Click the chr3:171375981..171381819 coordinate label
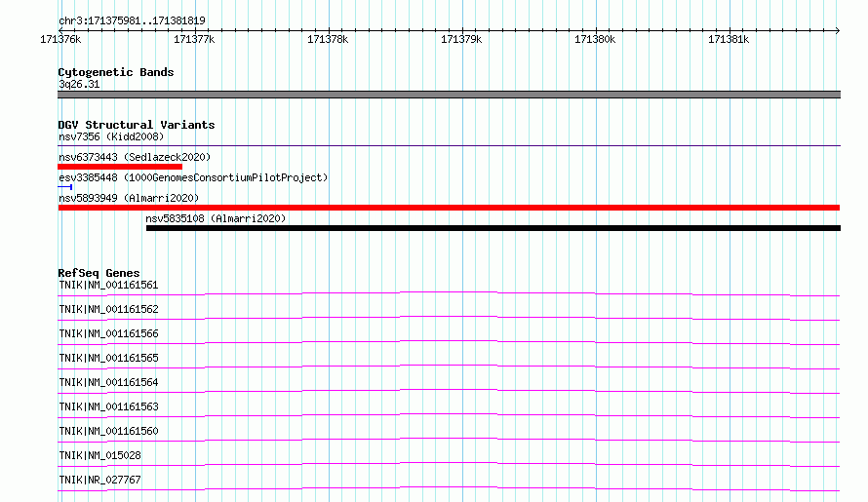Viewport: 868px width, 502px height. click(x=132, y=20)
